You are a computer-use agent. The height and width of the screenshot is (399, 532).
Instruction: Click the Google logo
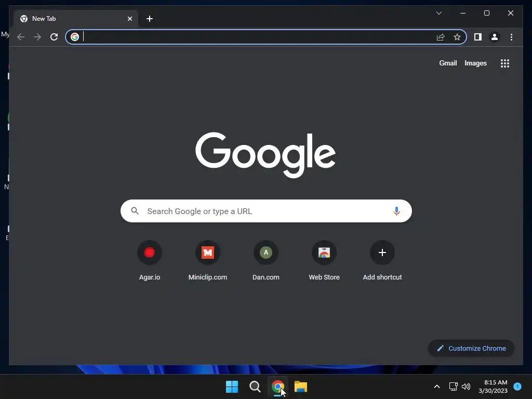(265, 155)
